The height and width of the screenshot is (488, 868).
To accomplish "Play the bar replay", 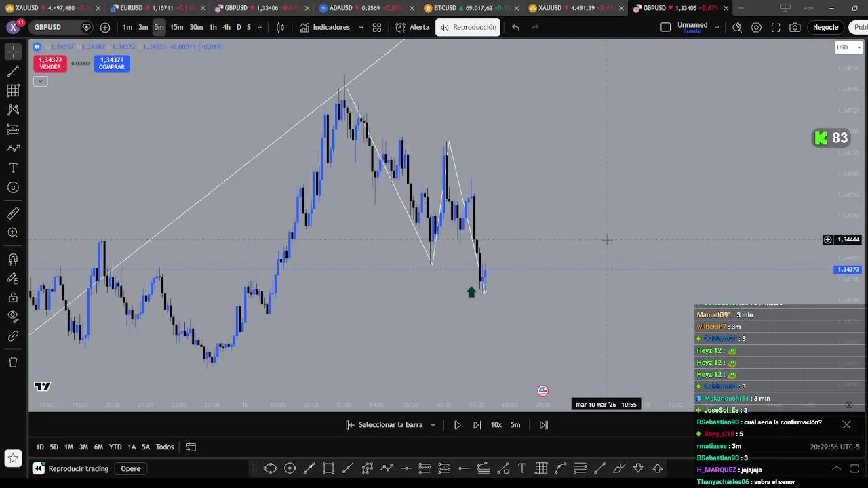I will [457, 425].
